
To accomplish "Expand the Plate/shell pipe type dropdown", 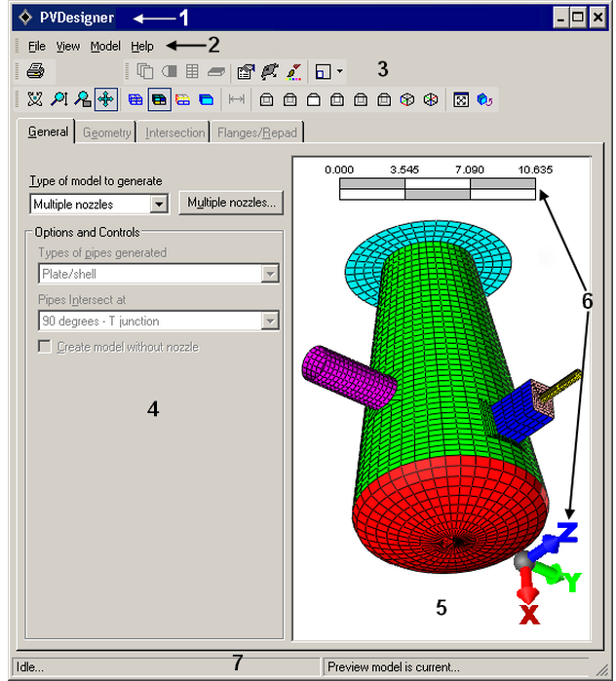I will (270, 274).
